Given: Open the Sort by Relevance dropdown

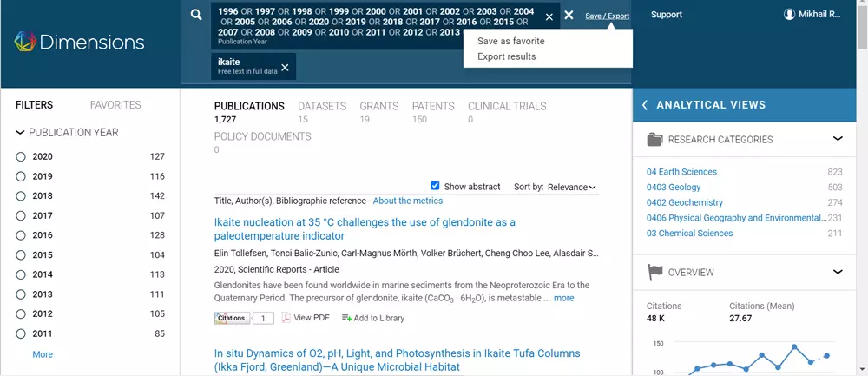Looking at the screenshot, I should pos(571,188).
